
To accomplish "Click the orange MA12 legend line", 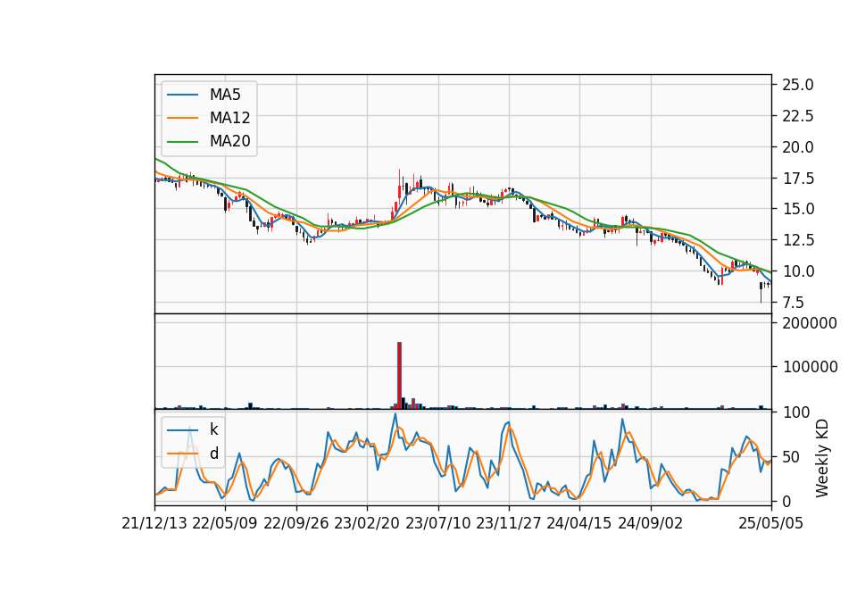I will [x=182, y=118].
